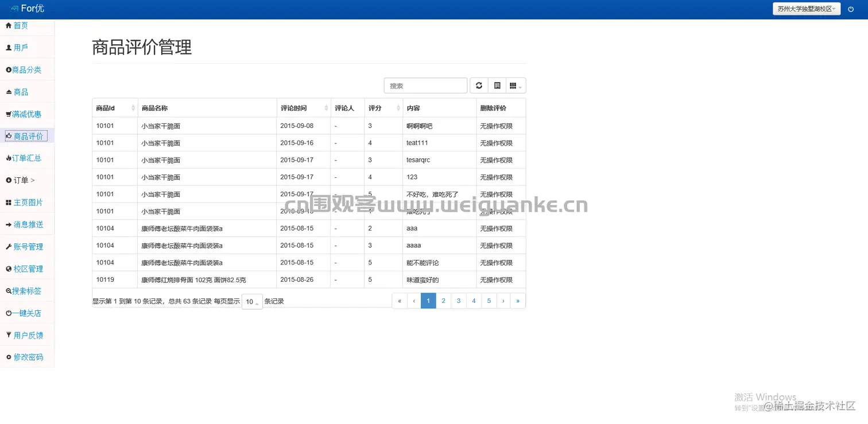Go to previous page with ‹ button
This screenshot has width=868, height=424.
pos(414,301)
